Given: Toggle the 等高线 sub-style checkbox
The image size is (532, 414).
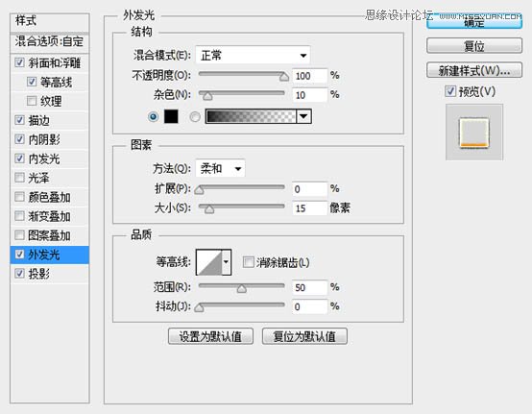Looking at the screenshot, I should tap(32, 82).
